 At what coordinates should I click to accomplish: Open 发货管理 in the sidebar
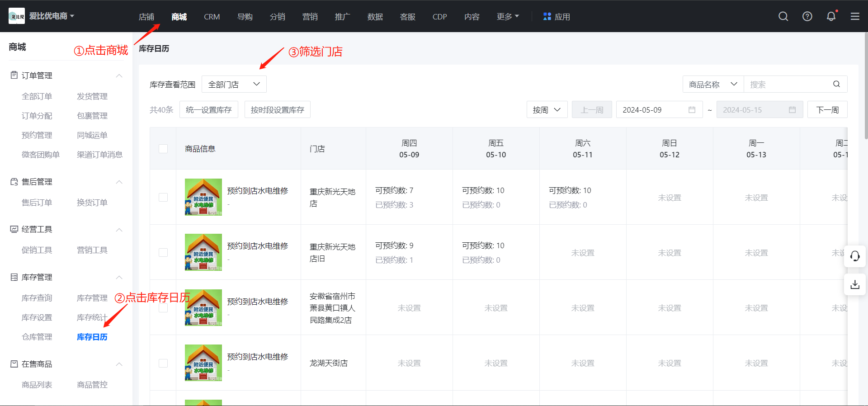[x=92, y=96]
